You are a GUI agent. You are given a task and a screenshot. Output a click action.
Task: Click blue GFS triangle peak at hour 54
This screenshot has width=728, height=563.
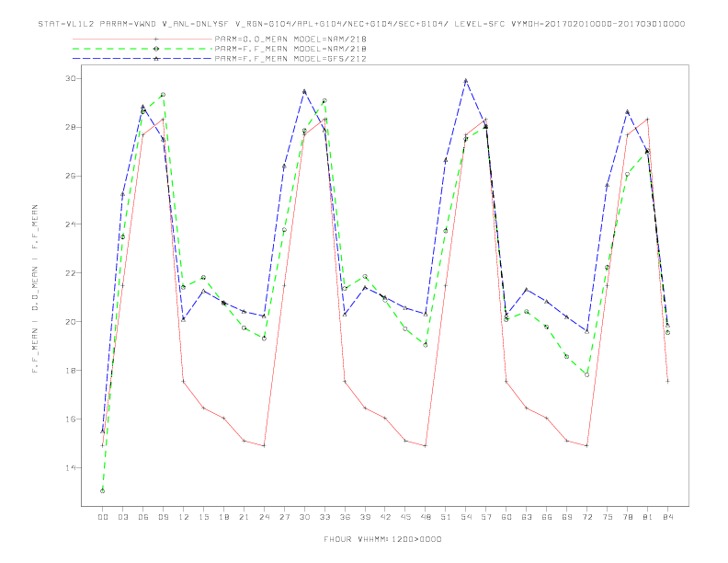point(466,81)
